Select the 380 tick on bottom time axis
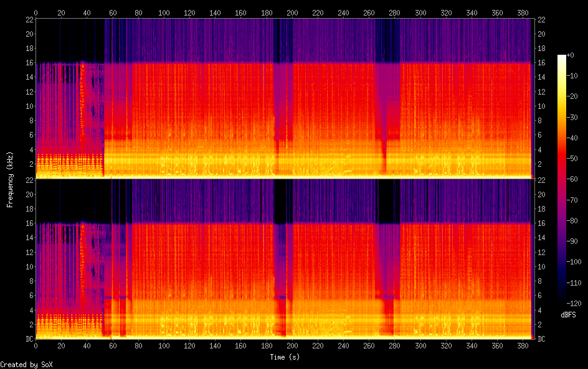The height and width of the screenshot is (369, 588). [523, 345]
